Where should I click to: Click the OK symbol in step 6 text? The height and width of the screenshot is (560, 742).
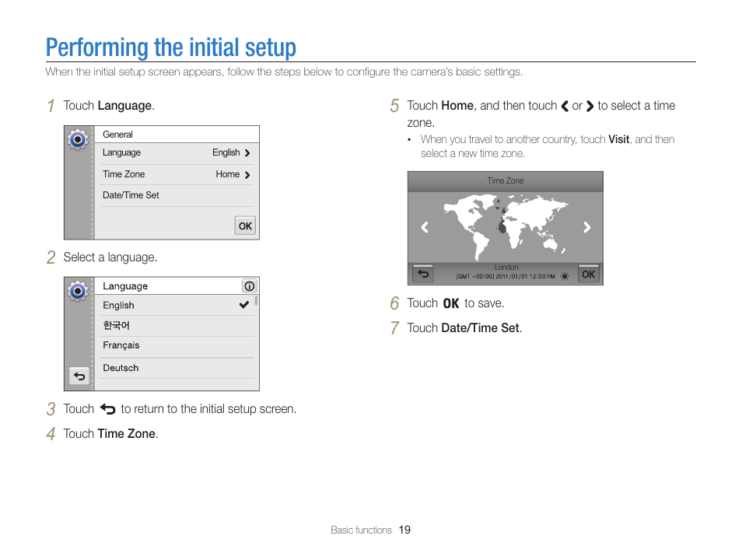tap(451, 303)
